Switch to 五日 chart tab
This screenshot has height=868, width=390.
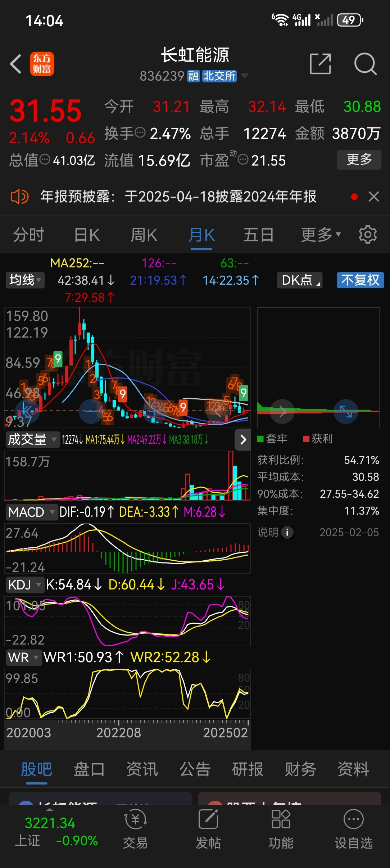259,235
